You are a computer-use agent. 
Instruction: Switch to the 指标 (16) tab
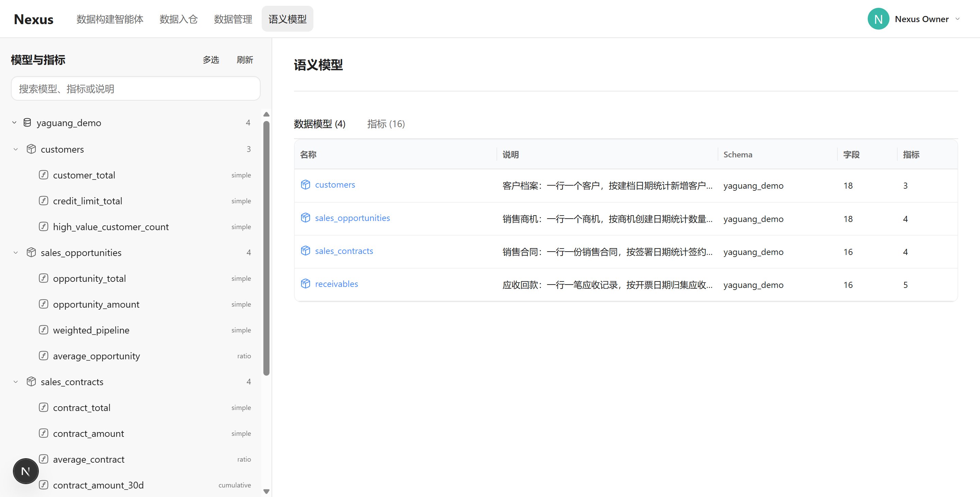tap(386, 124)
